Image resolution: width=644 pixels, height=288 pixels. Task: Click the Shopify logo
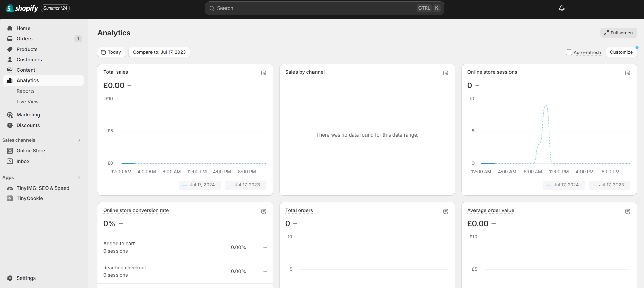pyautogui.click(x=22, y=8)
